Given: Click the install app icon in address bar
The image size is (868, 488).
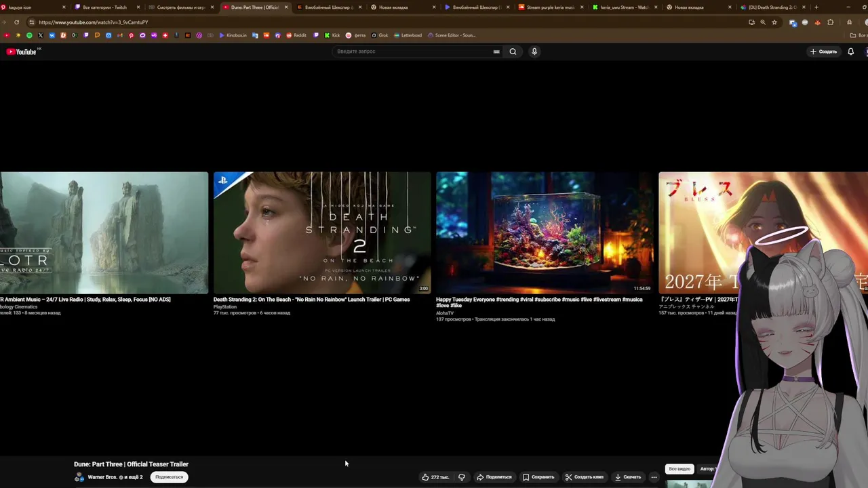Looking at the screenshot, I should (751, 22).
